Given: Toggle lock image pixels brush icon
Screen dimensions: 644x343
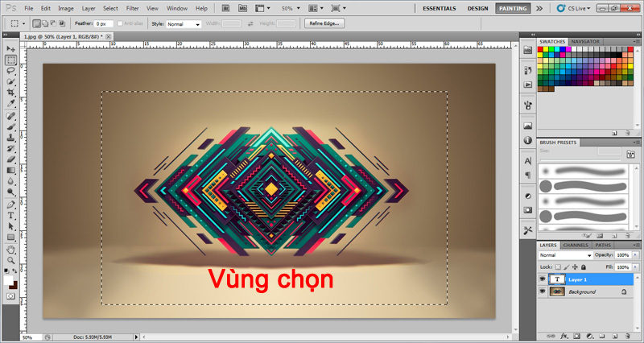Looking at the screenshot, I should [566, 267].
